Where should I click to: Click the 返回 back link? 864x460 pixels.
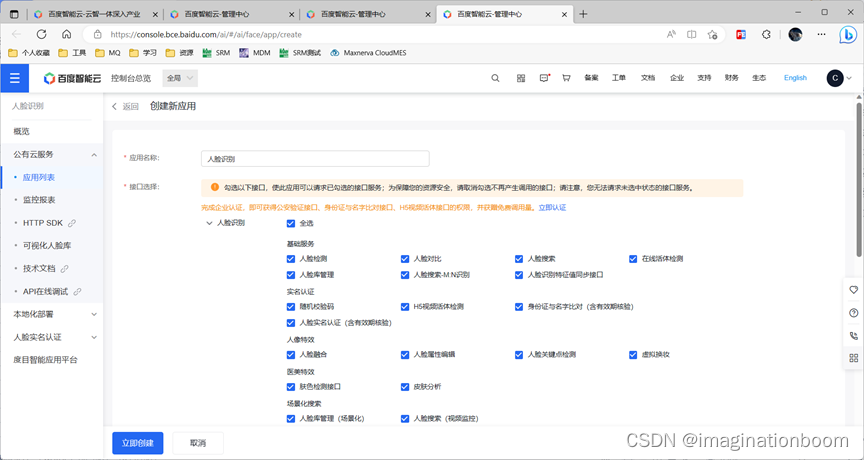coord(125,106)
